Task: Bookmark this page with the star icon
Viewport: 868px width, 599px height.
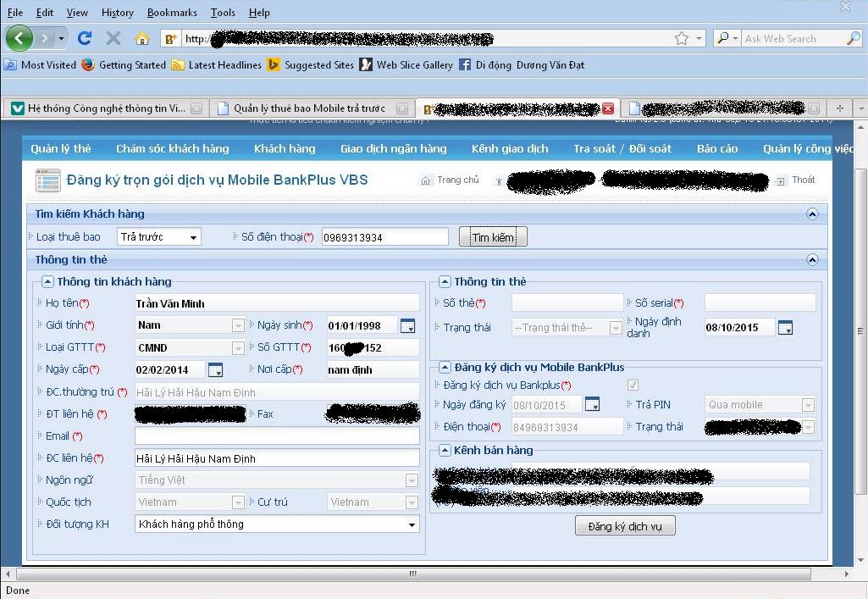Action: (682, 38)
